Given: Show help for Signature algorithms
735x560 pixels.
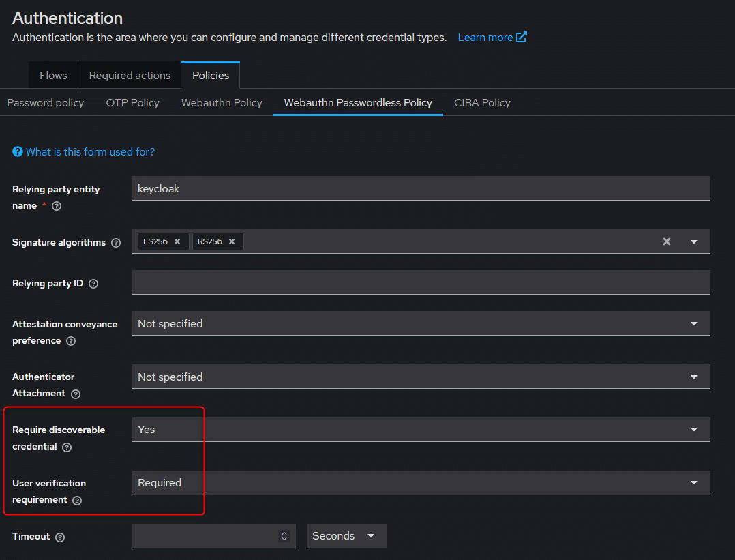Looking at the screenshot, I should point(116,242).
